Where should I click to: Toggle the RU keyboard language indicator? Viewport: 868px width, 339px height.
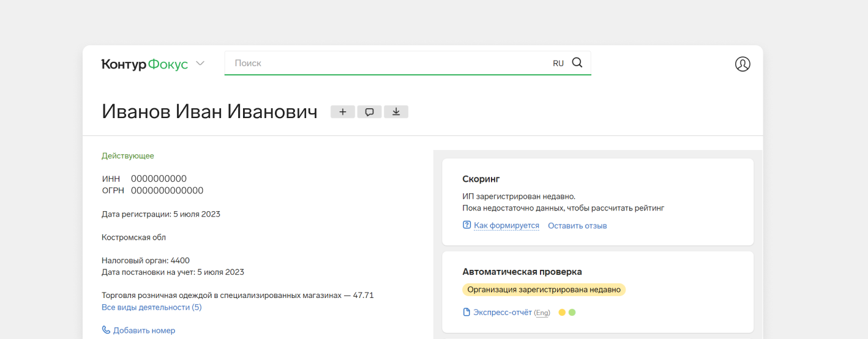558,64
